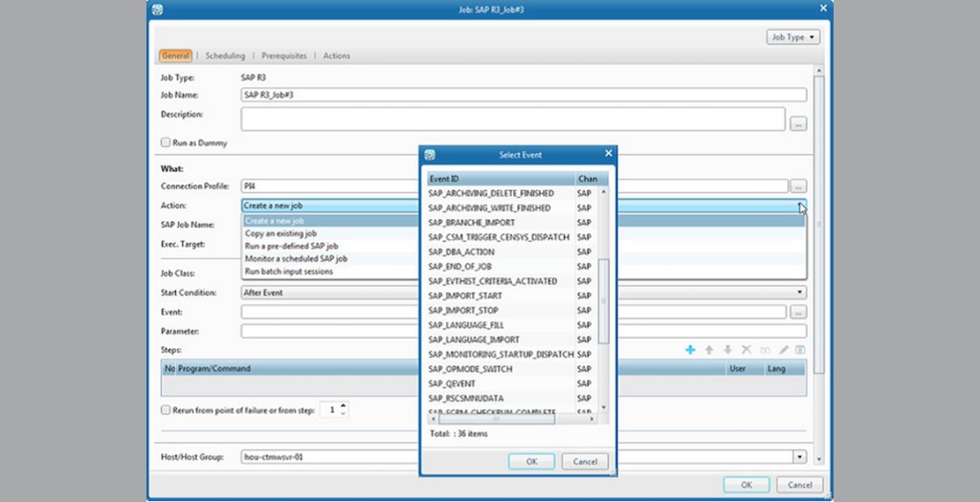Click the move step down arrow icon
The image size is (980, 502).
point(727,351)
